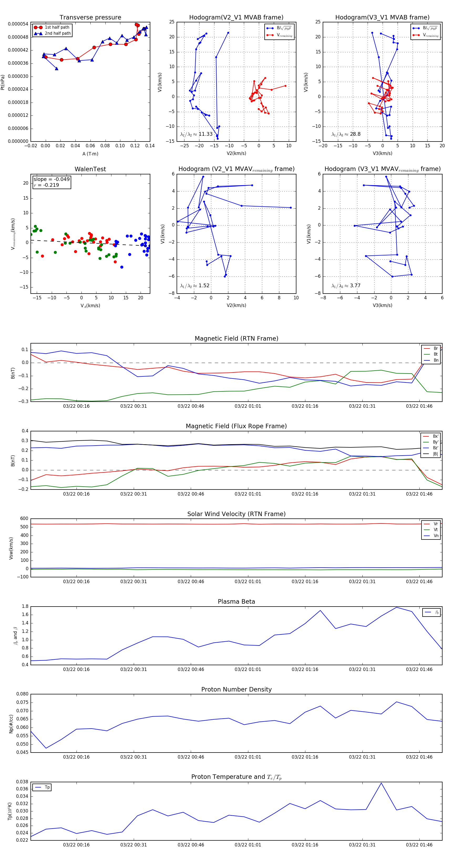Click the "Hodogram(V3_V1 MVAB frame)" title
The image size is (473, 868).
pos(382,18)
